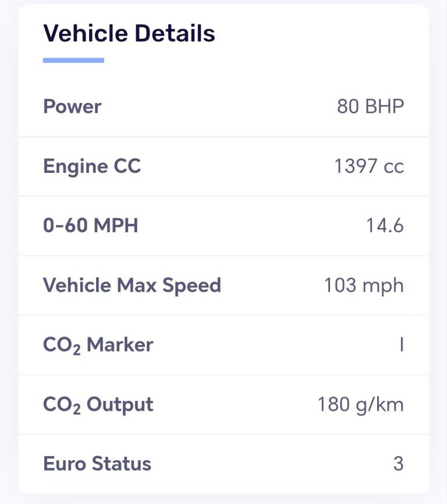Screen dimensions: 447x504
Task: Click the 14.6 acceleration value
Action: point(385,226)
